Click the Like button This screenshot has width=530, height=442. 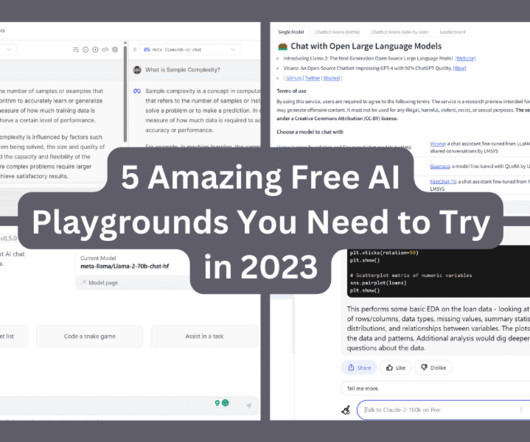coord(395,368)
